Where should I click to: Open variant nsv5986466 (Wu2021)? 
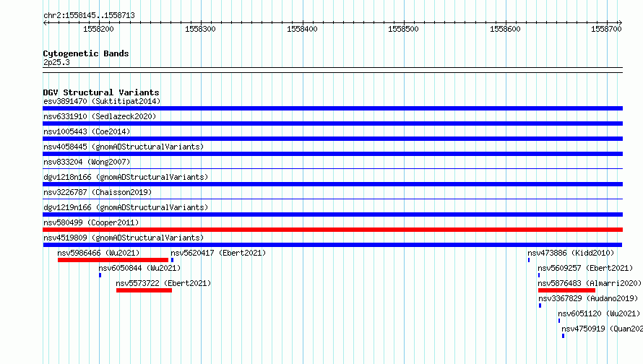pos(98,253)
